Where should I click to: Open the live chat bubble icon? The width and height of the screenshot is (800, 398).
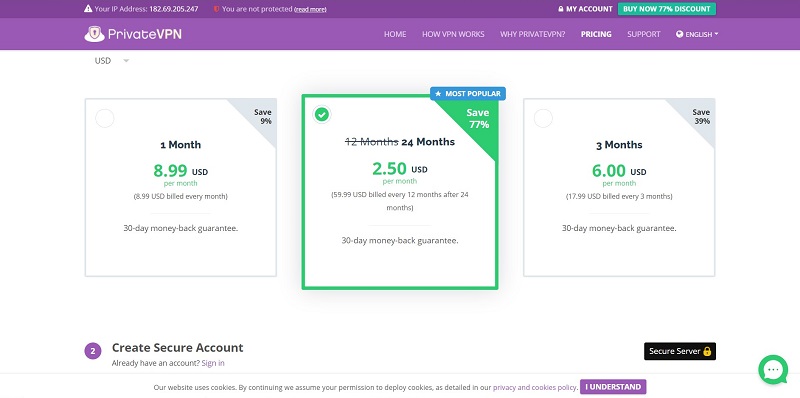(x=773, y=369)
